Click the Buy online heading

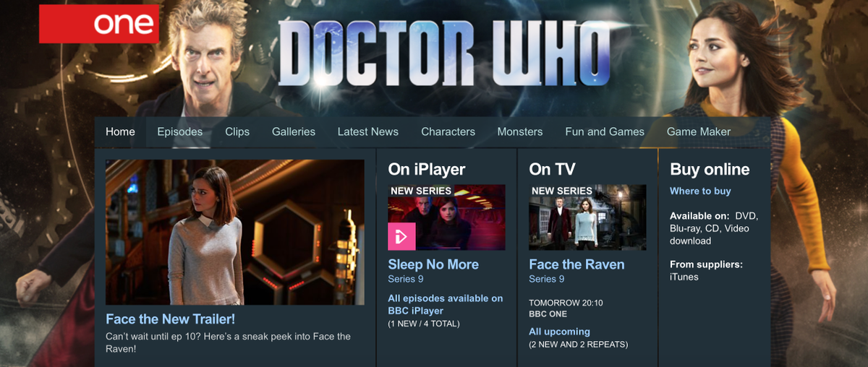click(710, 170)
